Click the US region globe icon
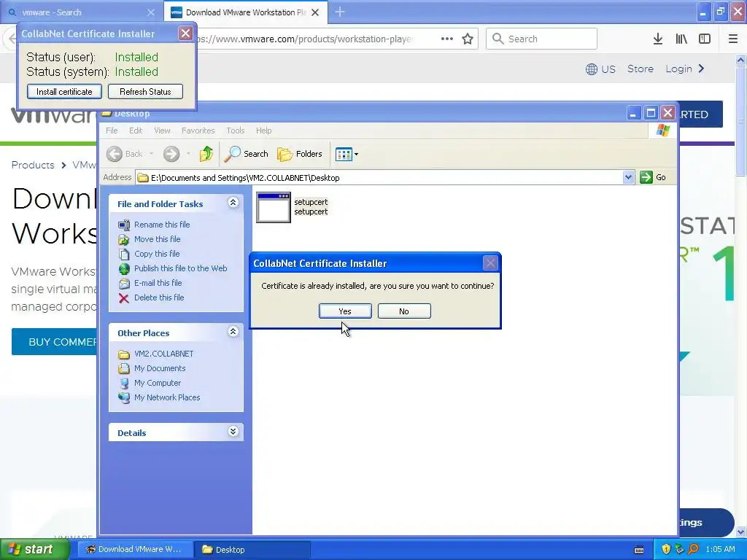Viewport: 747px width, 560px height. click(591, 69)
